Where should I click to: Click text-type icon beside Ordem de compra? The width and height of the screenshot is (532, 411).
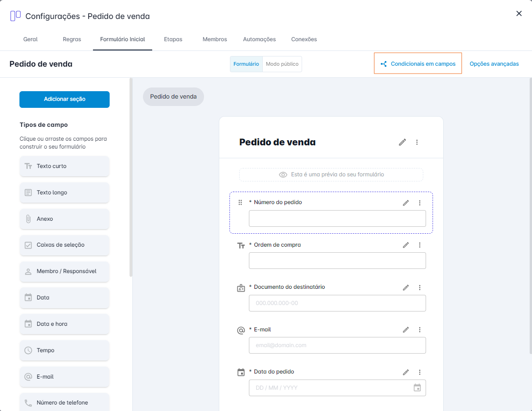click(241, 245)
